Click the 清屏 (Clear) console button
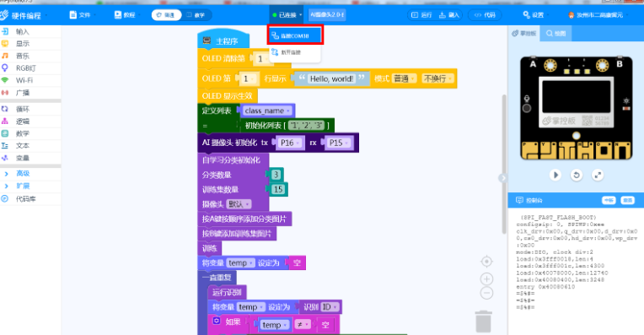 pyautogui.click(x=628, y=200)
